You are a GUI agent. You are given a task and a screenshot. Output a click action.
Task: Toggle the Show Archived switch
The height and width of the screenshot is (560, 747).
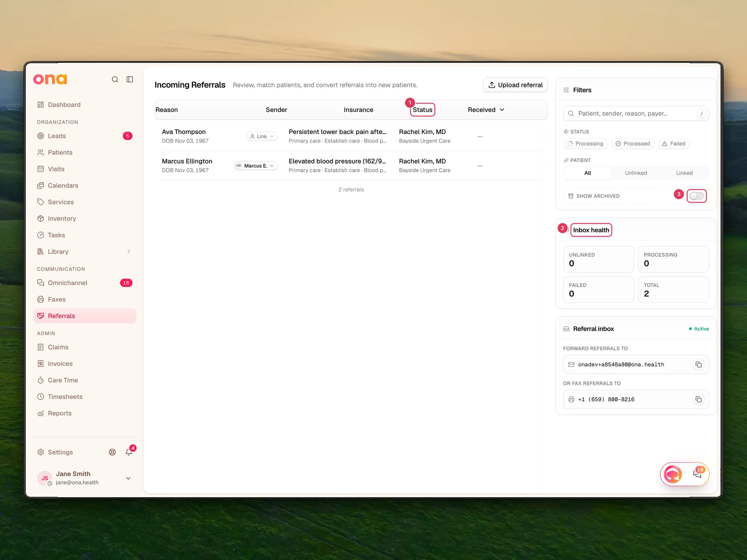(697, 196)
